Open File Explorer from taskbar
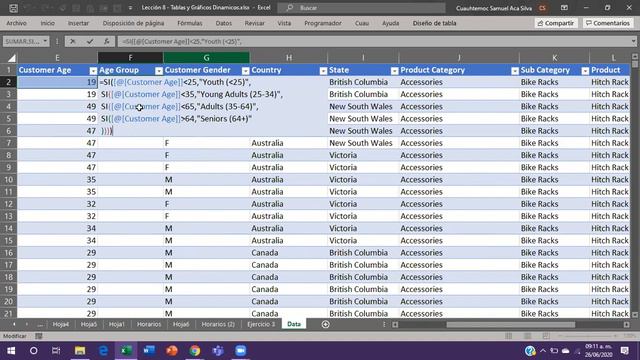Viewport: 640px width, 360px height. (80, 351)
